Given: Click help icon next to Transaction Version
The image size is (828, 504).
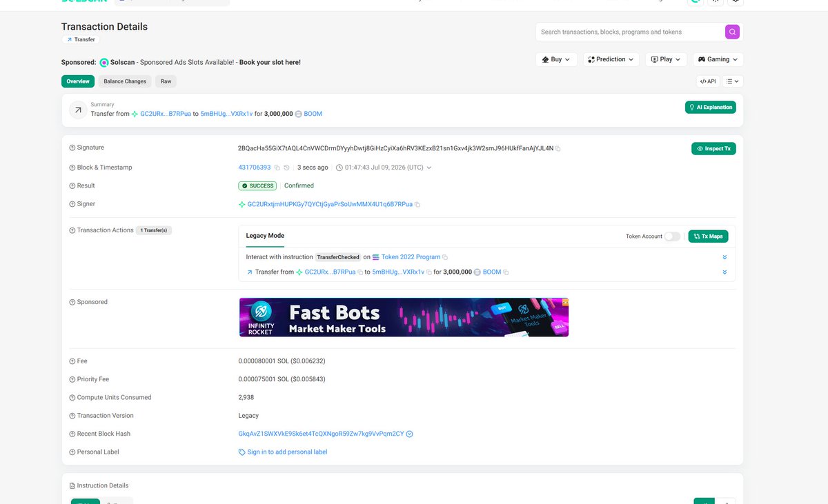Looking at the screenshot, I should pyautogui.click(x=72, y=416).
